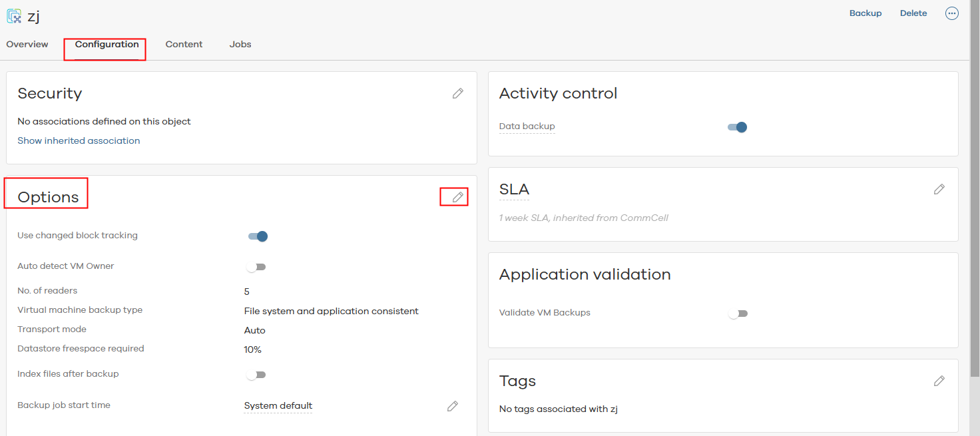Select the Configuration tab
This screenshot has width=980, height=436.
[x=107, y=45]
